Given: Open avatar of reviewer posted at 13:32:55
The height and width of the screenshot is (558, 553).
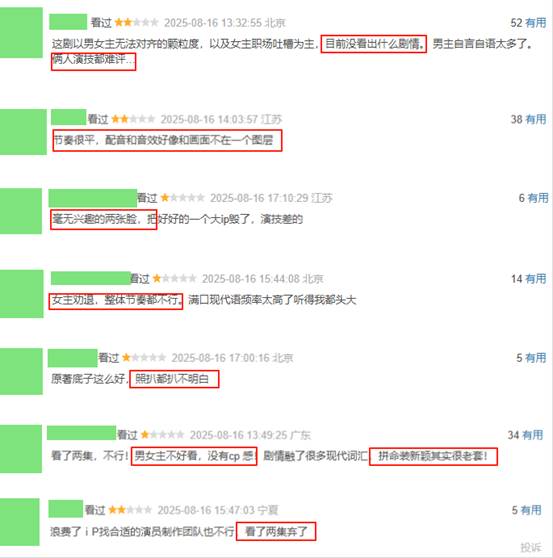Looking at the screenshot, I should [x=21, y=32].
